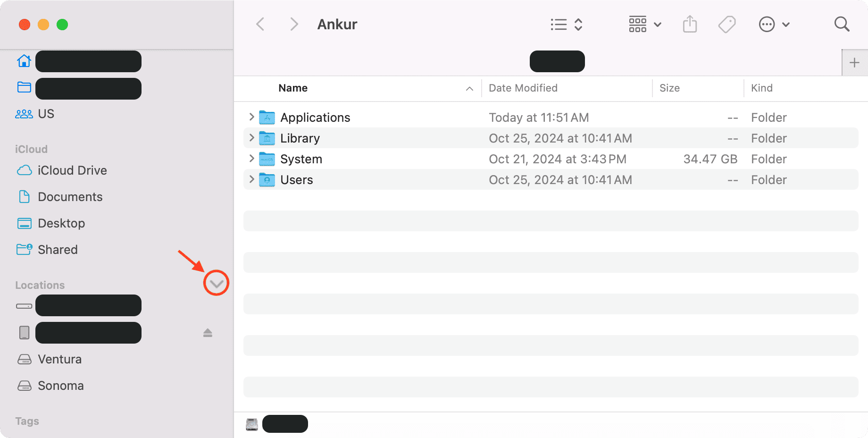Click the list view icon in the toolbar

click(x=558, y=24)
